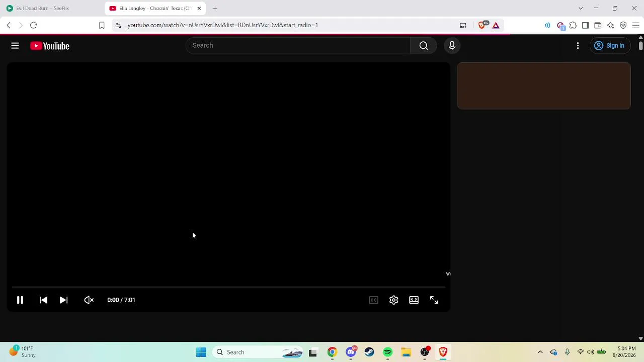The image size is (644, 362).
Task: Open Discord from the taskbar
Action: click(351, 352)
